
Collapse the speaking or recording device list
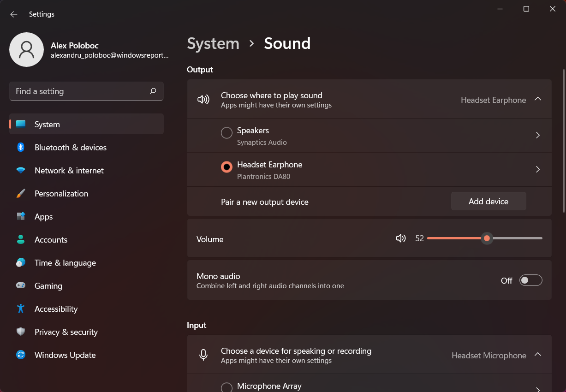tap(537, 355)
